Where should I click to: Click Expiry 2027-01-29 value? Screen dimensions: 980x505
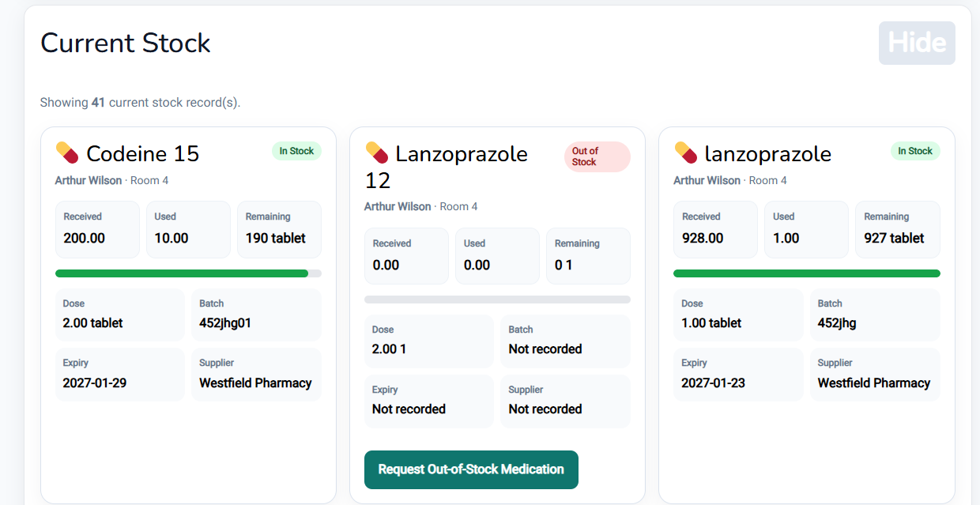(x=95, y=383)
